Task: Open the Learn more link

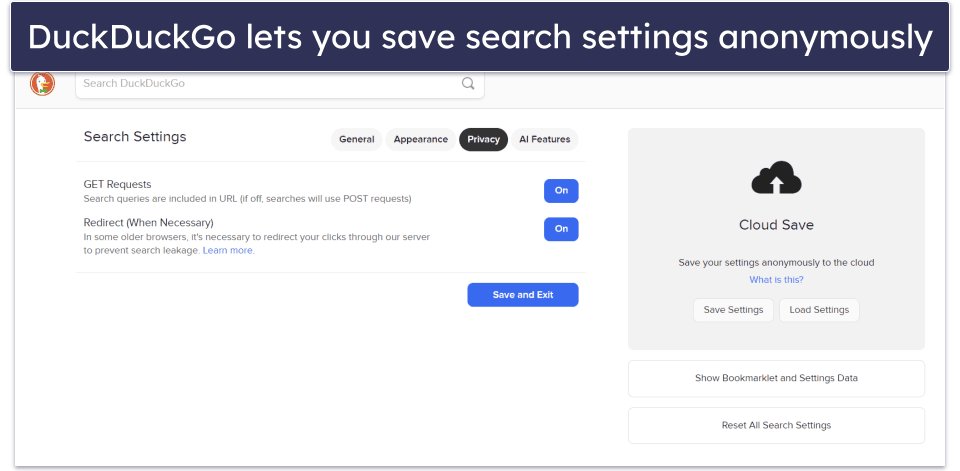Action: pyautogui.click(x=228, y=251)
